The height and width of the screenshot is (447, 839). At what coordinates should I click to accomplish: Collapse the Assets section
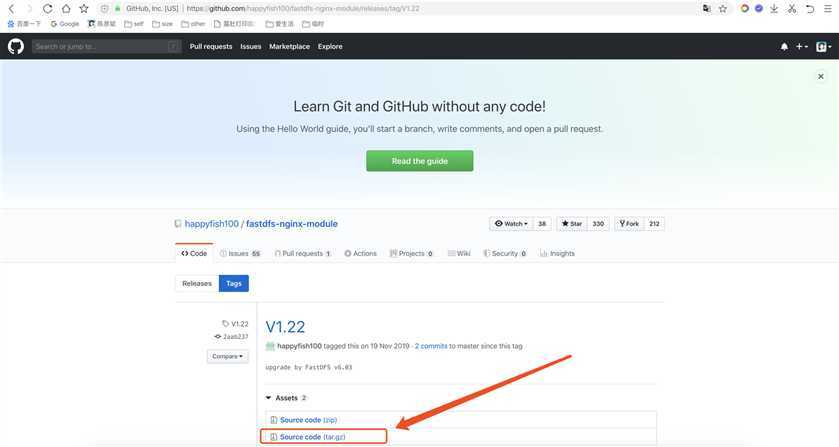[x=286, y=398]
